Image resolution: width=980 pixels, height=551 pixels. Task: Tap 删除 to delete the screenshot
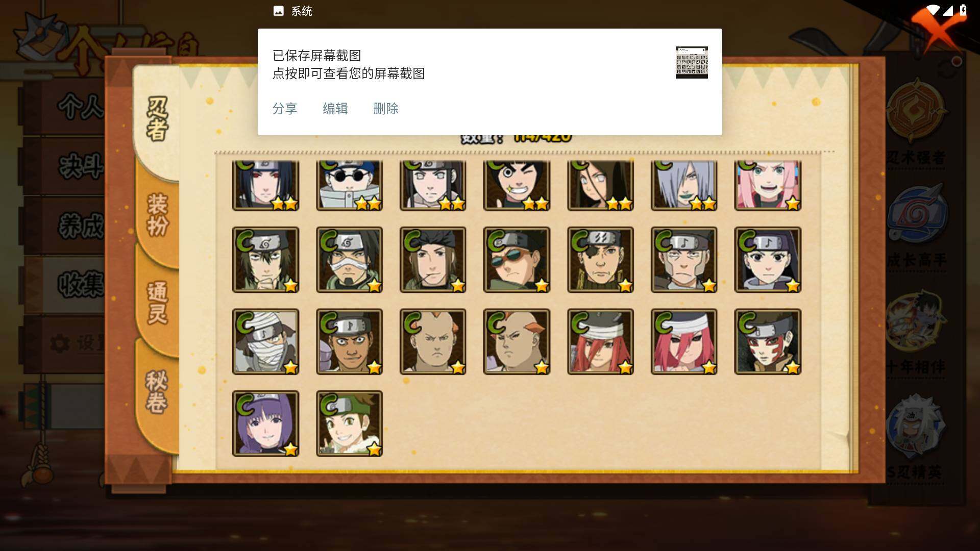386,109
